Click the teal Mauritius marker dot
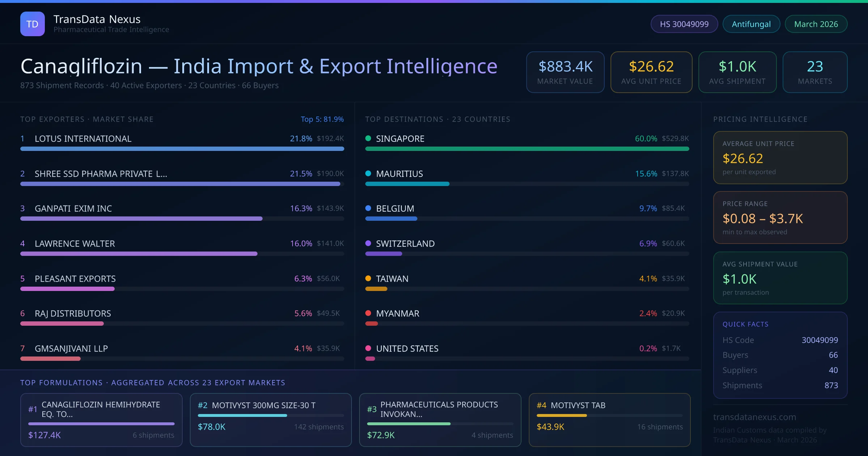This screenshot has height=456, width=868. 368,173
